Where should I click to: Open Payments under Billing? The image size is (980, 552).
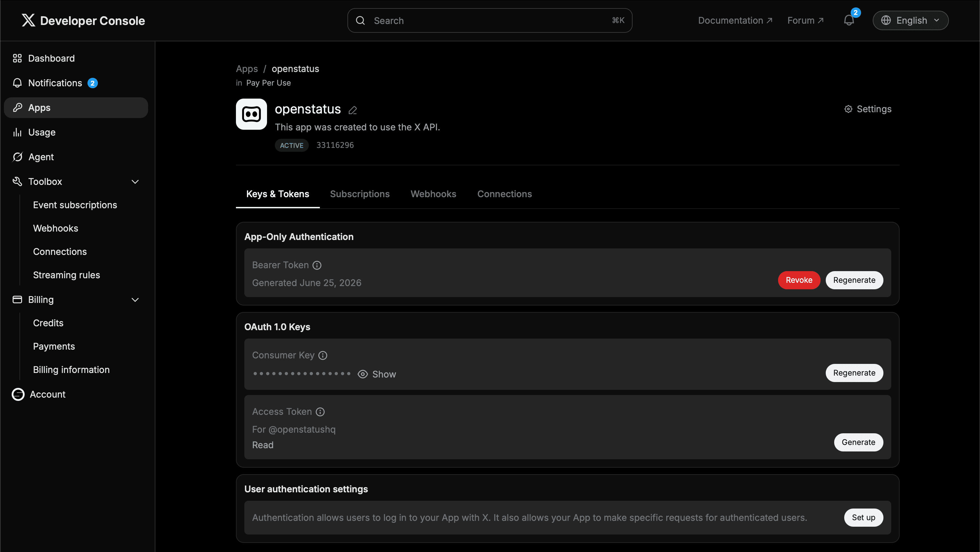(x=54, y=346)
